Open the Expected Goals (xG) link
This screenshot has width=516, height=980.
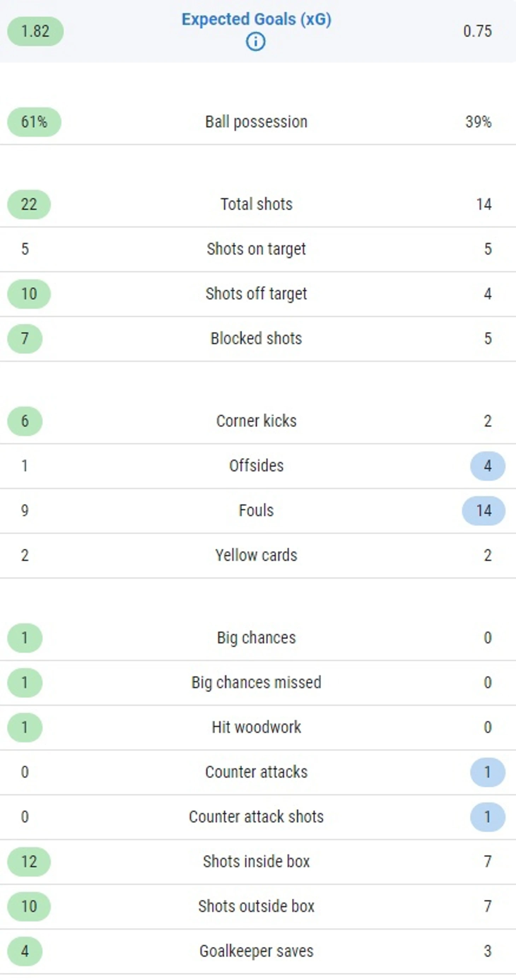256,19
